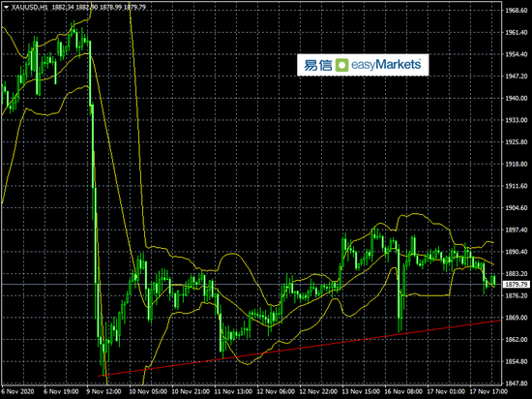
Task: Click the 13 Nov 15:00 time label
Action: 361,391
